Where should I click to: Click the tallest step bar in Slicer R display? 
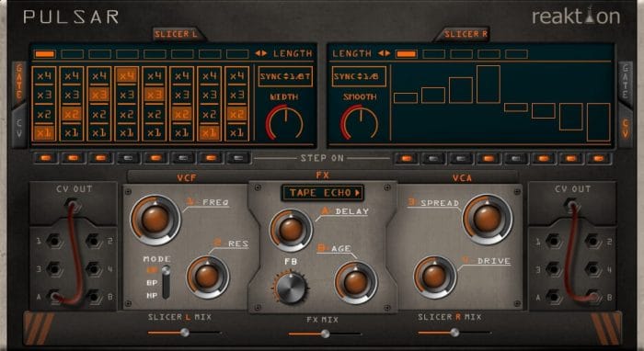pos(489,84)
